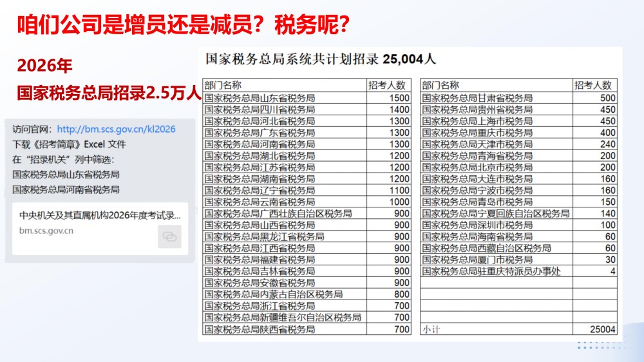Select table row 国家税务总局江西省税务局
The height and width of the screenshot is (362, 644).
(307, 248)
